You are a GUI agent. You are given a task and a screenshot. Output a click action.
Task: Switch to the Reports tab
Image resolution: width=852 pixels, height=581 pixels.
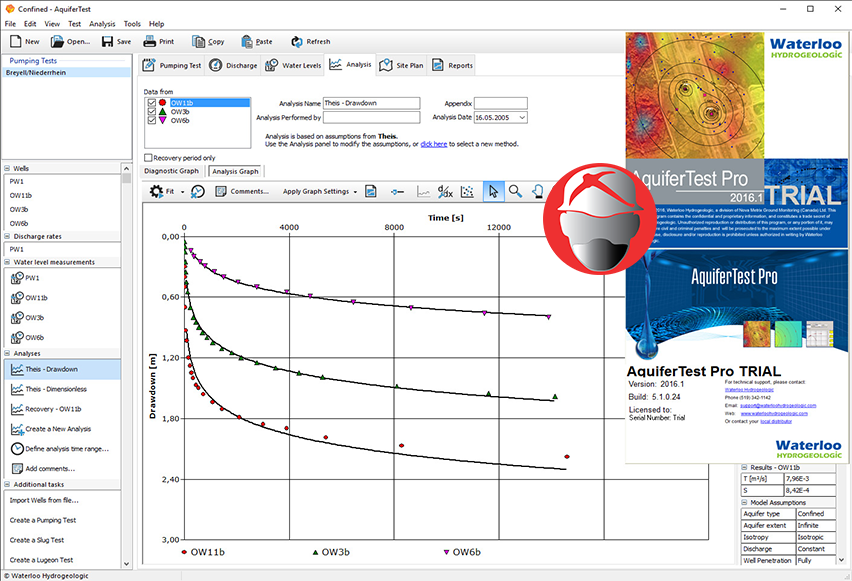click(453, 65)
